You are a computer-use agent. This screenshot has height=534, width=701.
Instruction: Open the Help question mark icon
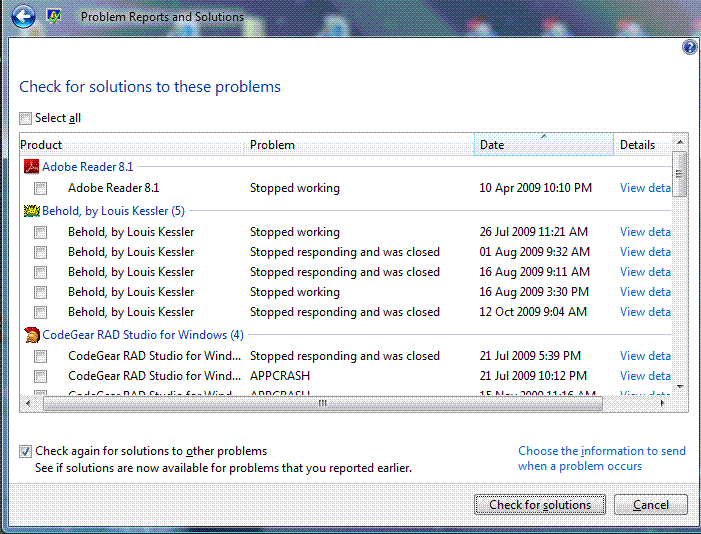point(689,47)
